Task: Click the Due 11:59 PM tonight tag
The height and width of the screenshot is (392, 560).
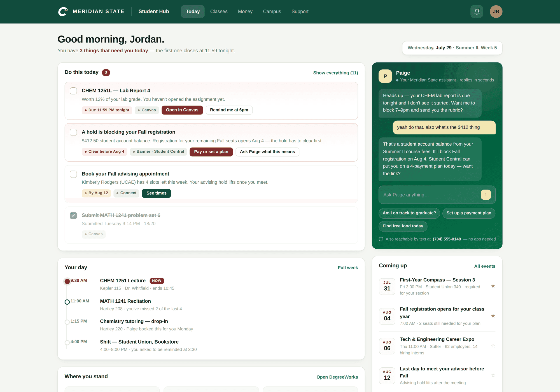Action: (107, 110)
